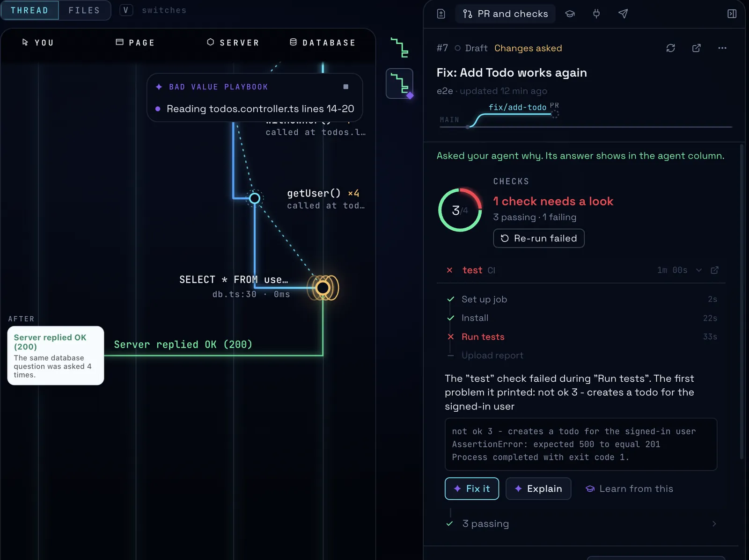This screenshot has height=560, width=749.
Task: Select the highlighted database query node
Action: coord(323,288)
